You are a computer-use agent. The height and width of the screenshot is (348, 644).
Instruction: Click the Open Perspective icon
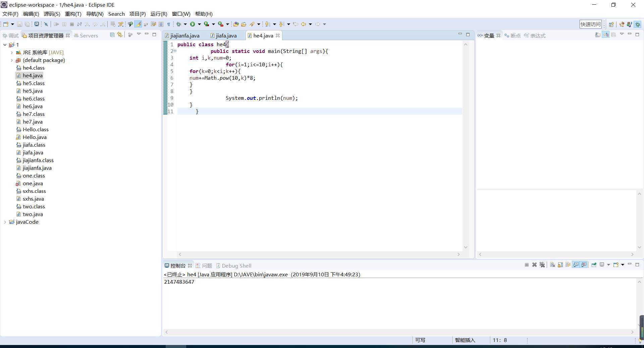pos(611,24)
